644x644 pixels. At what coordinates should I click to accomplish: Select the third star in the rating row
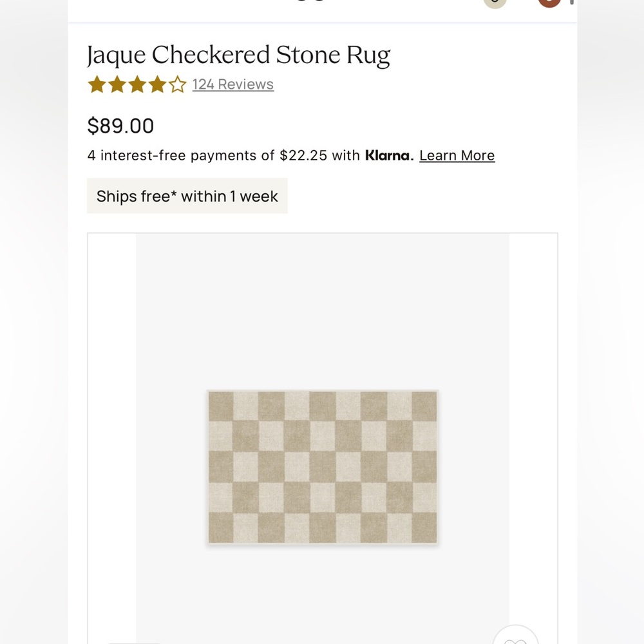137,84
